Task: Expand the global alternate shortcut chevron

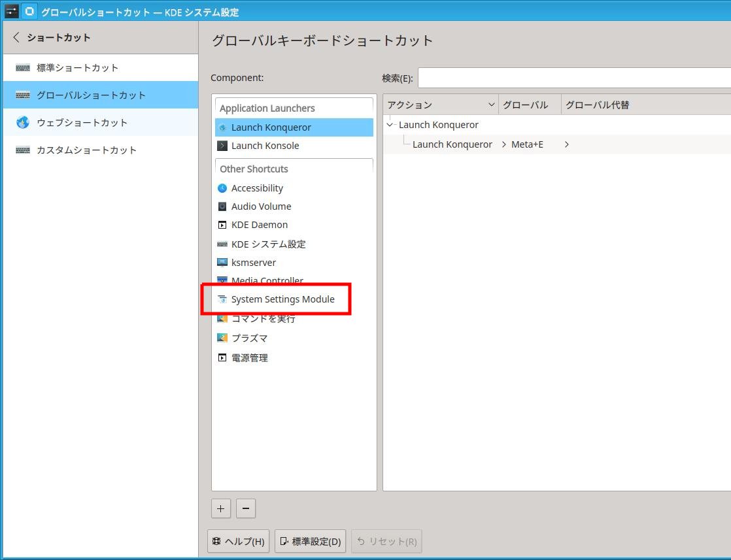Action: (x=566, y=144)
